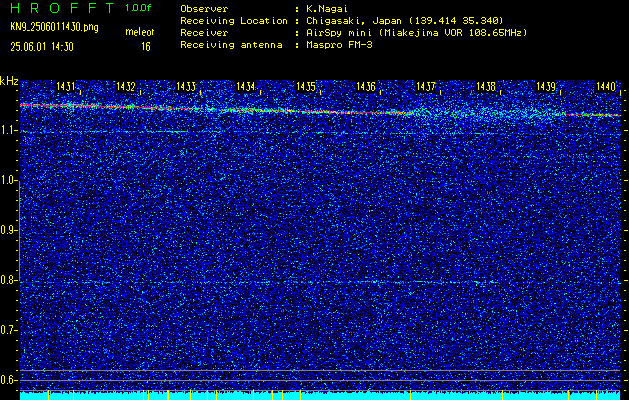Image resolution: width=629 pixels, height=400 pixels.
Task: Select the Maspro FM-3 antenna value
Action: coord(339,45)
